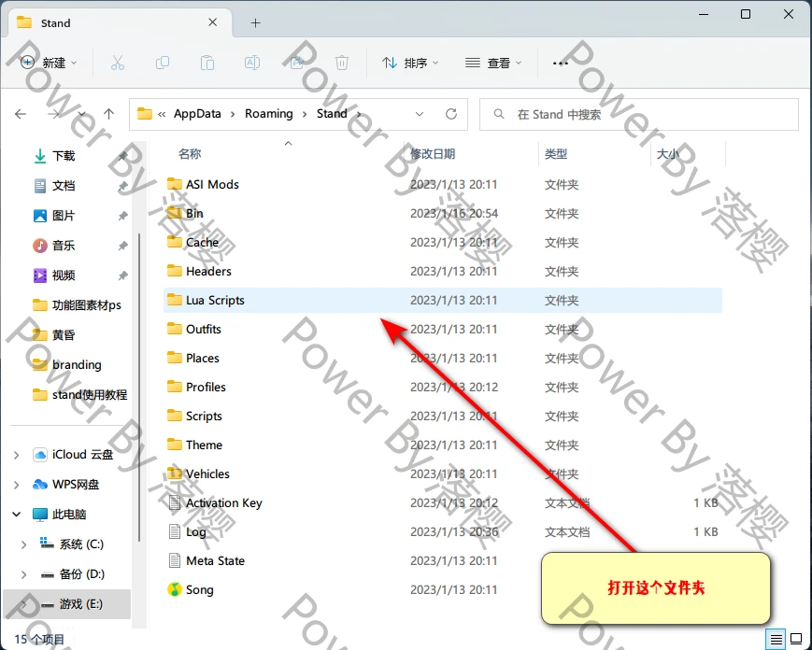Sort by 修改日期 column header
Screen dimensions: 812x650
click(x=433, y=154)
